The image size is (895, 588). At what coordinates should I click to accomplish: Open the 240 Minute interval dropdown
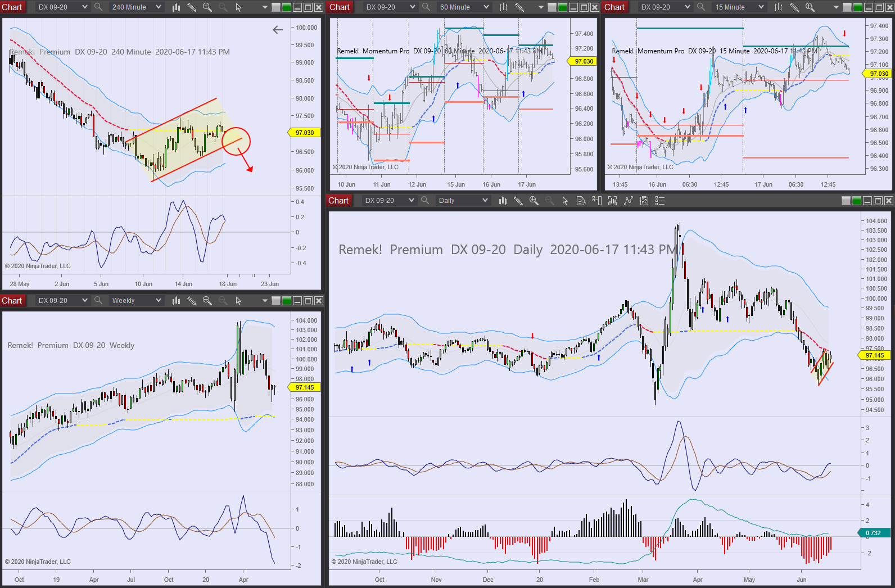(136, 7)
